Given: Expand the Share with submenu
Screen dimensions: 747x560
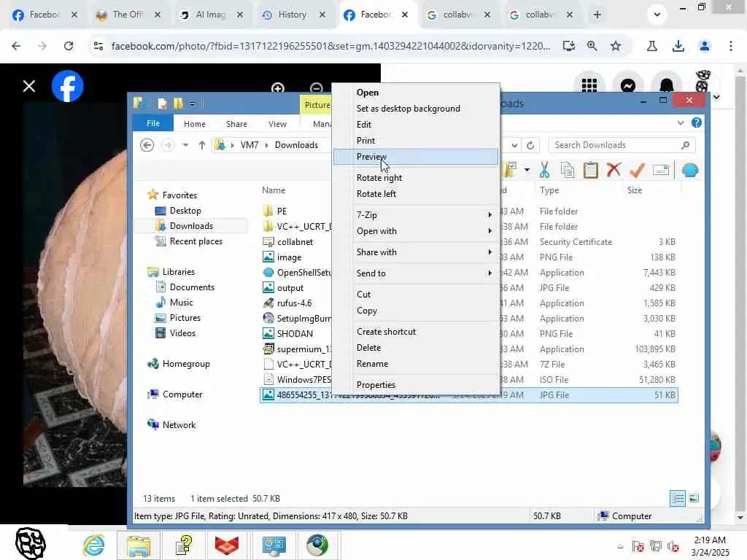Looking at the screenshot, I should (424, 252).
